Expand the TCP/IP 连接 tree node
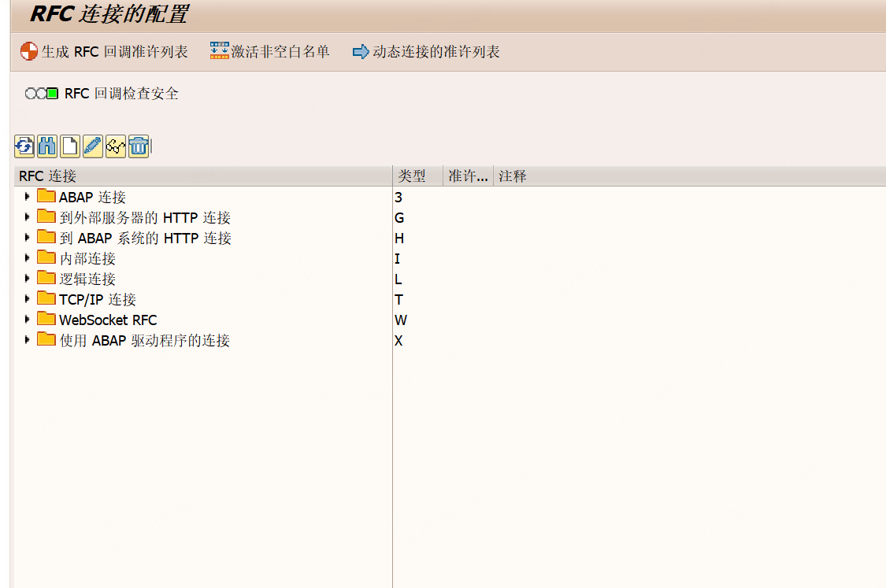This screenshot has width=886, height=588. click(x=28, y=299)
